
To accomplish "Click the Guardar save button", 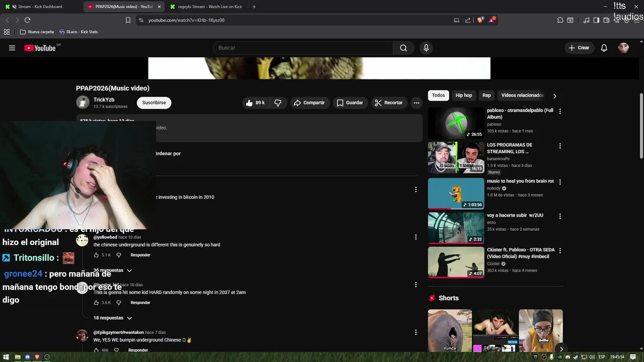I will tap(350, 103).
